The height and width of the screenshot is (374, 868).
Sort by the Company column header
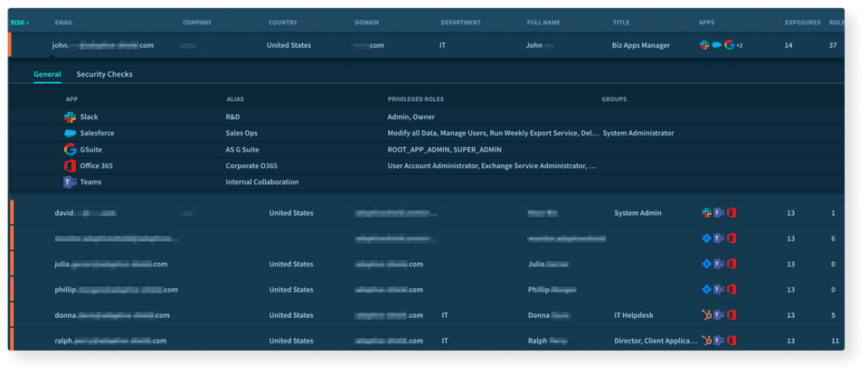[197, 23]
